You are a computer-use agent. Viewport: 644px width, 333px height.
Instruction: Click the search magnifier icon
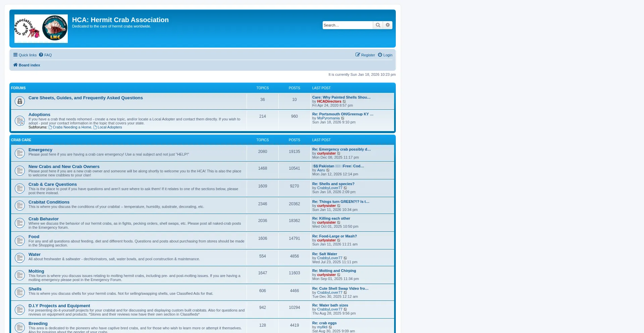point(378,25)
